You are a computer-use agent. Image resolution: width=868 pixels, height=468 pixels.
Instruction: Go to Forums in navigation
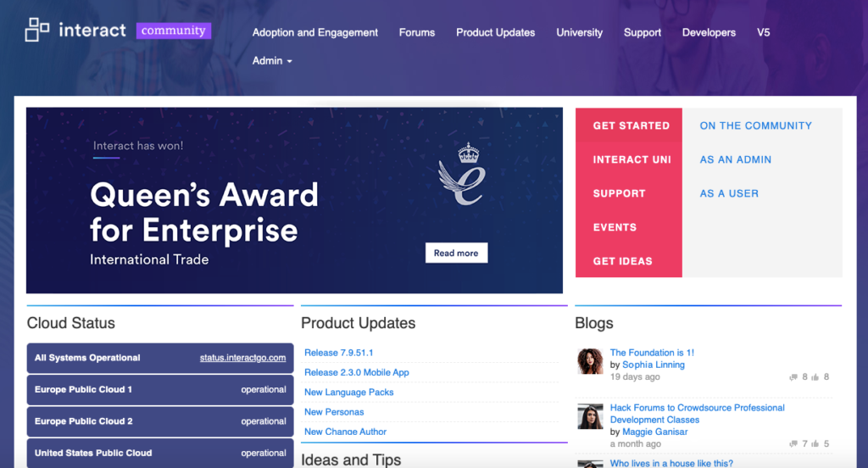(x=417, y=33)
